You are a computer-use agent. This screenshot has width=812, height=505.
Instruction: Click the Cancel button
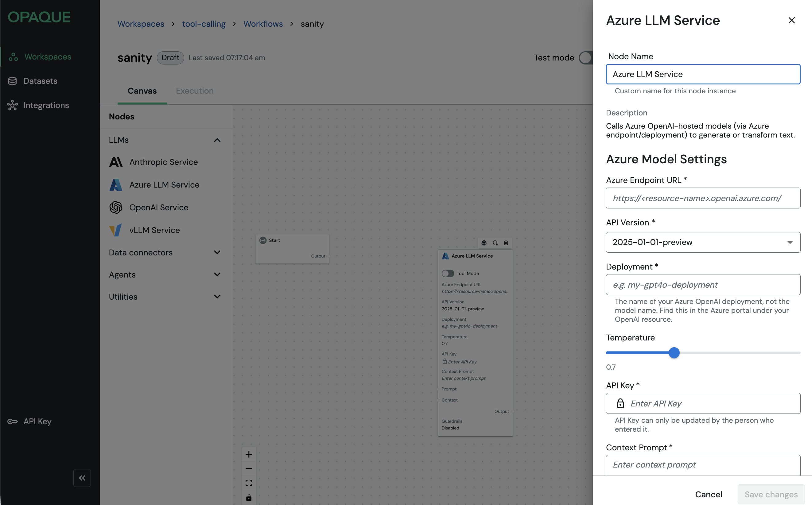[x=709, y=494]
